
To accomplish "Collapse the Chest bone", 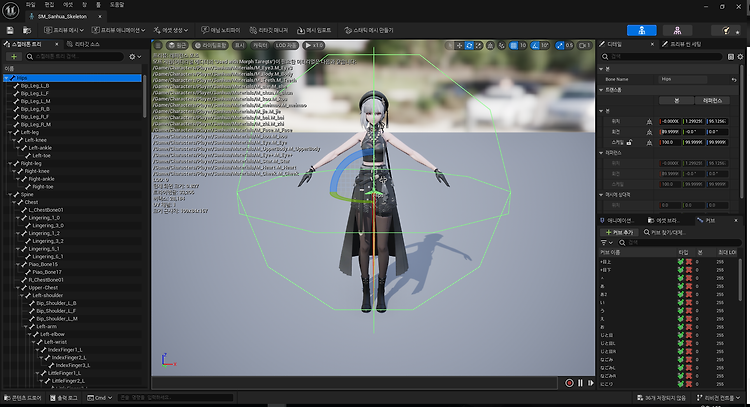I will point(14,202).
